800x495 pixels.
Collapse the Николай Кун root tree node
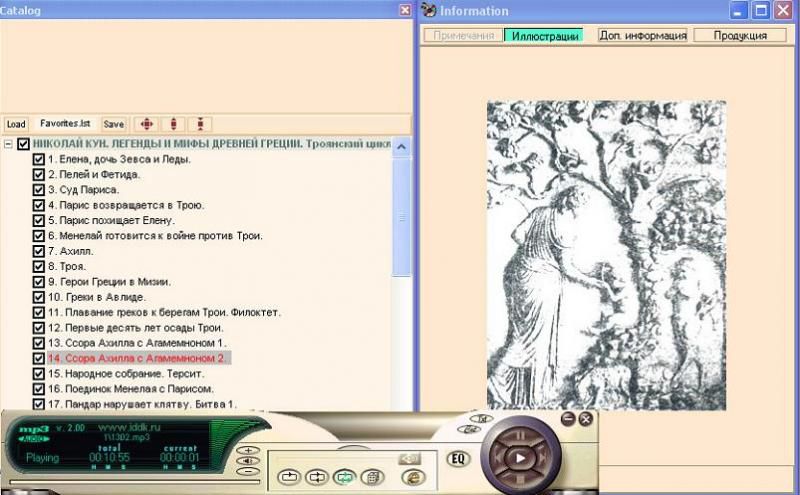coord(9,144)
